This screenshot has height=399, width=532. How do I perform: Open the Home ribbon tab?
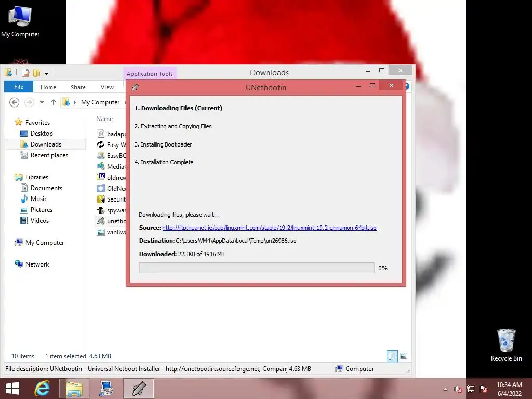48,87
